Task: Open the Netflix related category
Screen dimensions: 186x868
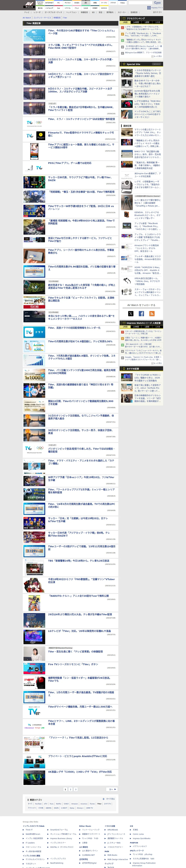Action: click(59, 804)
